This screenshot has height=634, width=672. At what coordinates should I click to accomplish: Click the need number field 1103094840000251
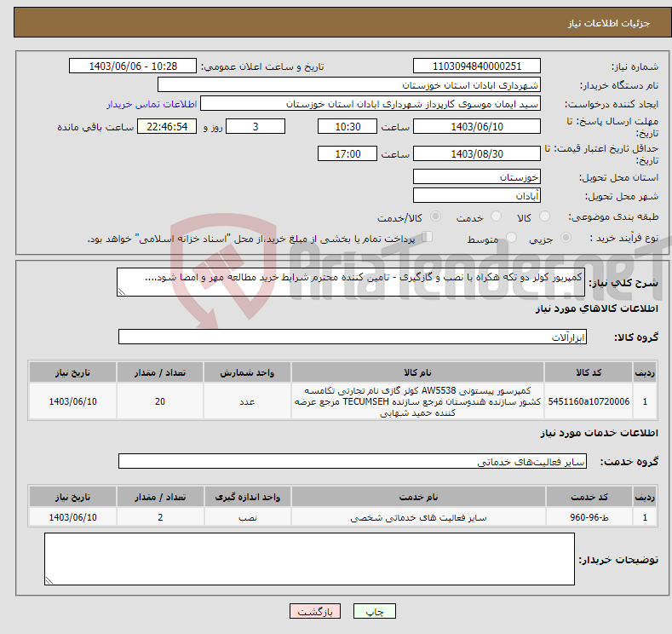pos(477,66)
